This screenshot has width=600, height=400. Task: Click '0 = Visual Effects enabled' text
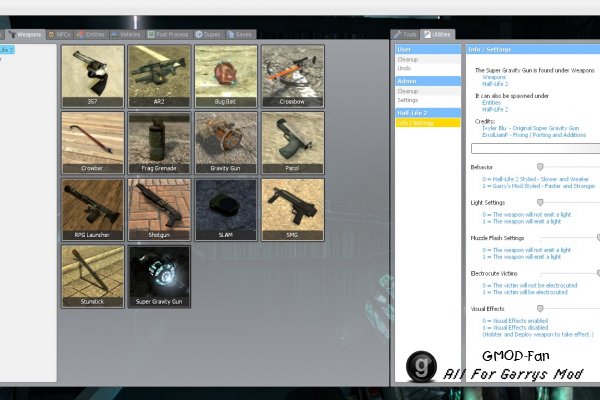(x=515, y=321)
